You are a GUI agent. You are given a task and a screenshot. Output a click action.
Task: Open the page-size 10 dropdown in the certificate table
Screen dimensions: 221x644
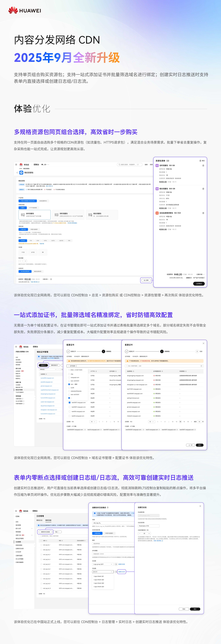[x=93, y=421]
